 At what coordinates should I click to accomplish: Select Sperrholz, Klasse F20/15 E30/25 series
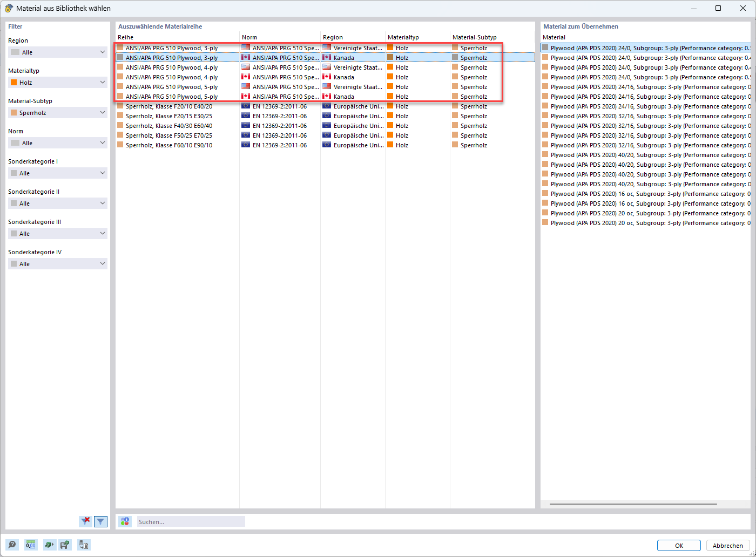325,116
